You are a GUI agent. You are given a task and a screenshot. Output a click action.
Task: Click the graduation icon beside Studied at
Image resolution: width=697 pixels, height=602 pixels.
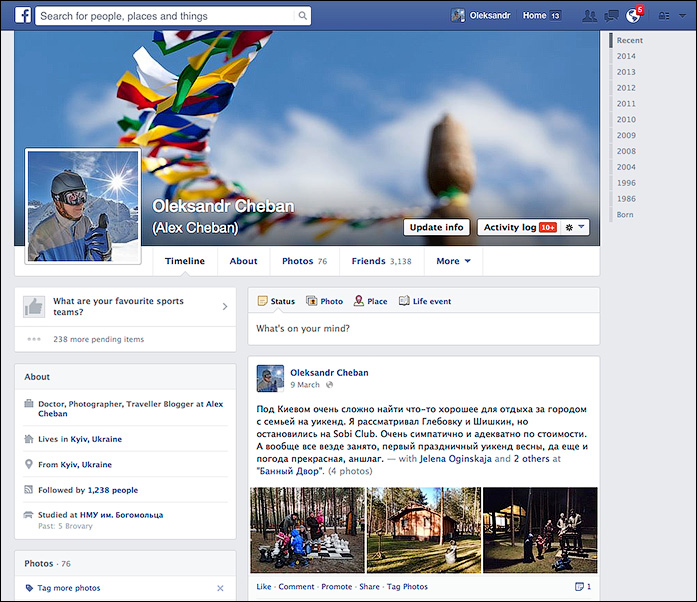coord(28,515)
